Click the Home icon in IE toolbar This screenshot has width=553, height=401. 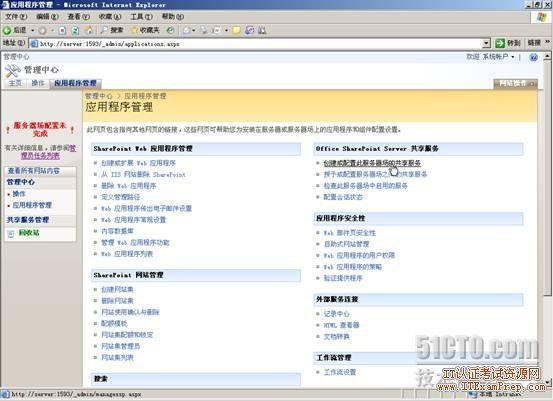[x=89, y=31]
